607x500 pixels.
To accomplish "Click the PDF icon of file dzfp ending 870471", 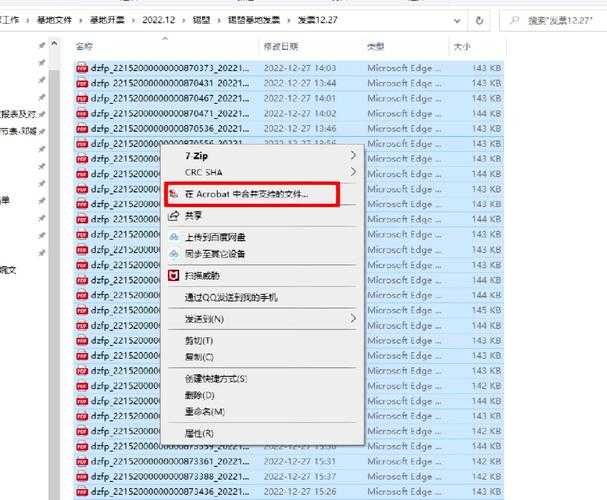I will (82, 114).
